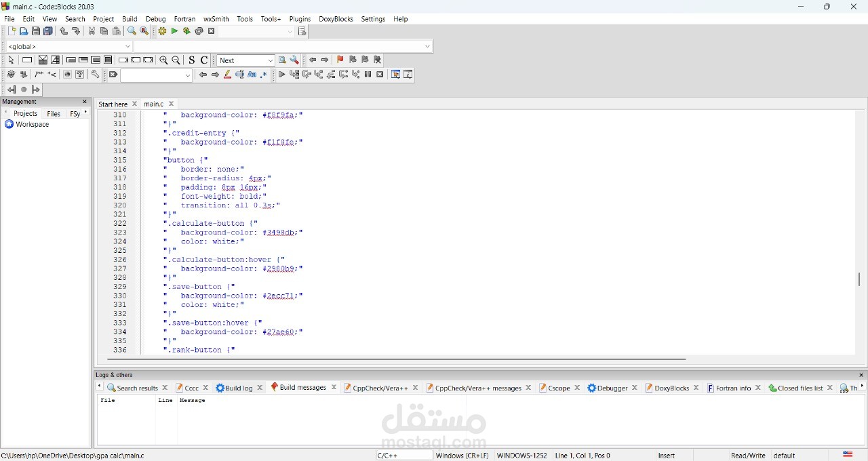Click the Save all files icon

coord(48,31)
